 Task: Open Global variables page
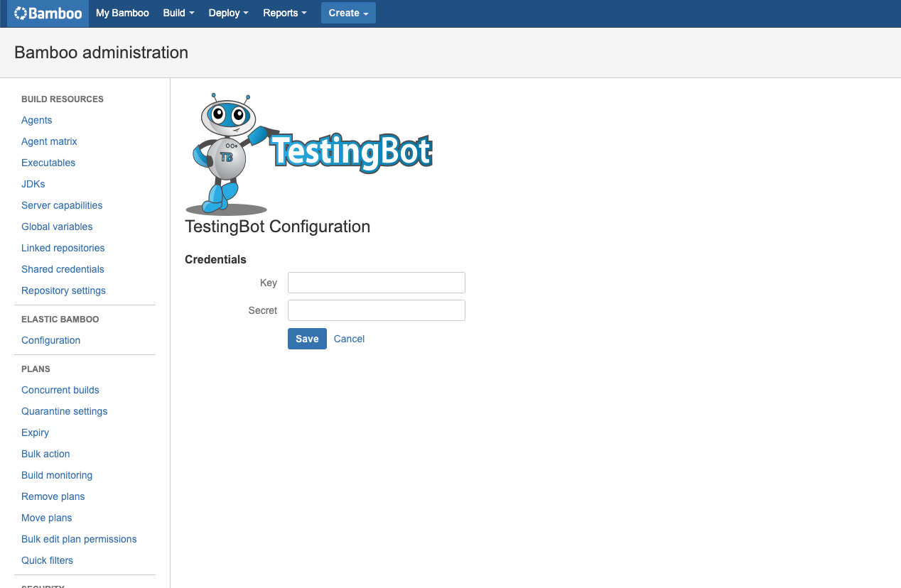click(x=57, y=227)
